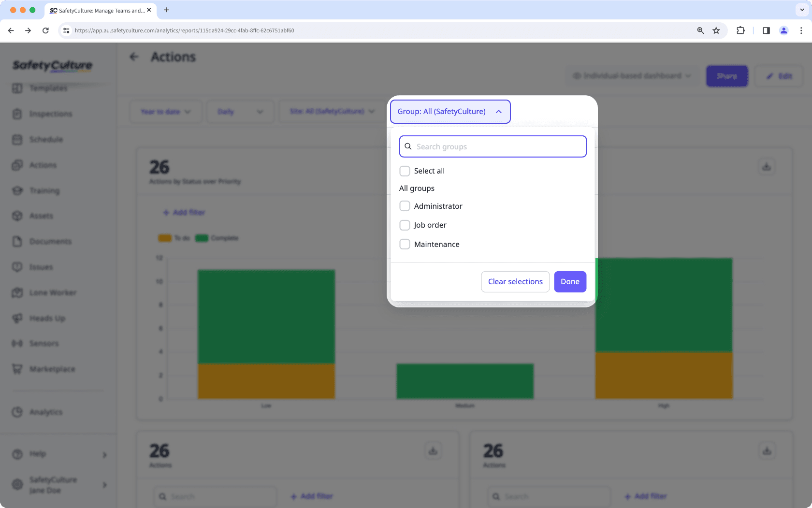Click Clear selections

pyautogui.click(x=515, y=281)
